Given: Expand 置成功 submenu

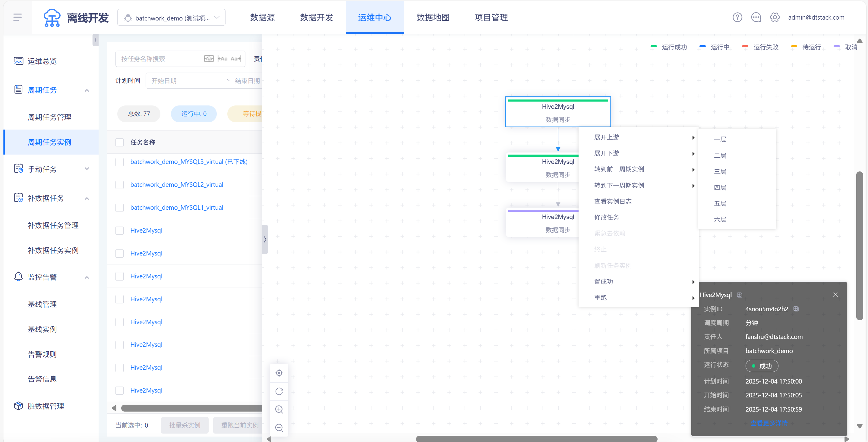Looking at the screenshot, I should point(638,281).
